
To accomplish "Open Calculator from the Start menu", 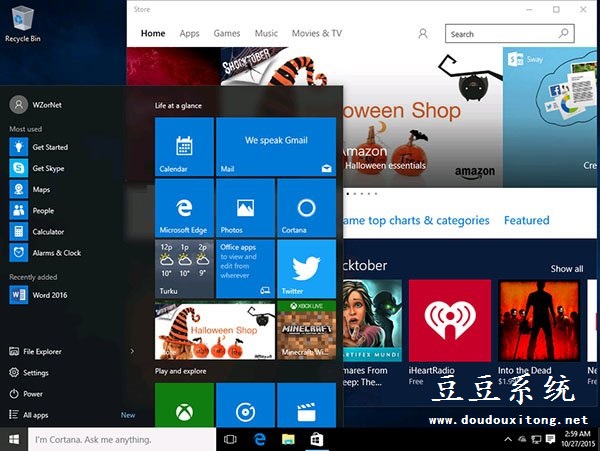I will tap(37, 231).
